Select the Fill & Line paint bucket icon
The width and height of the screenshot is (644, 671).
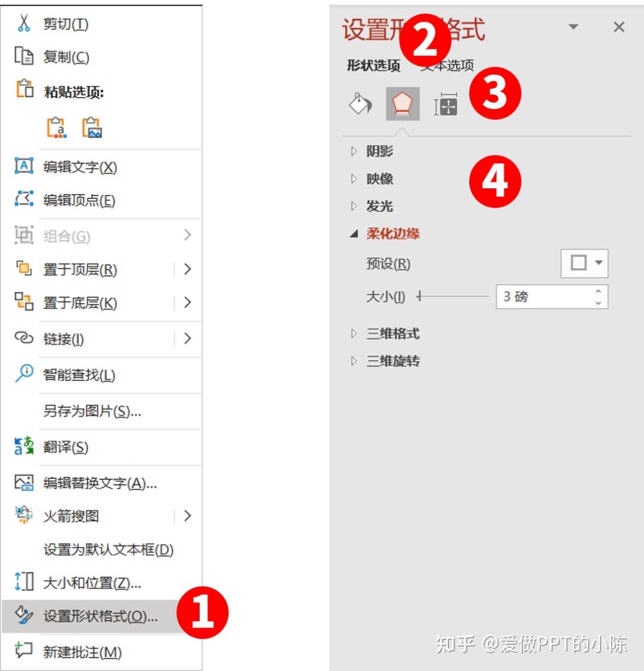coord(360,104)
